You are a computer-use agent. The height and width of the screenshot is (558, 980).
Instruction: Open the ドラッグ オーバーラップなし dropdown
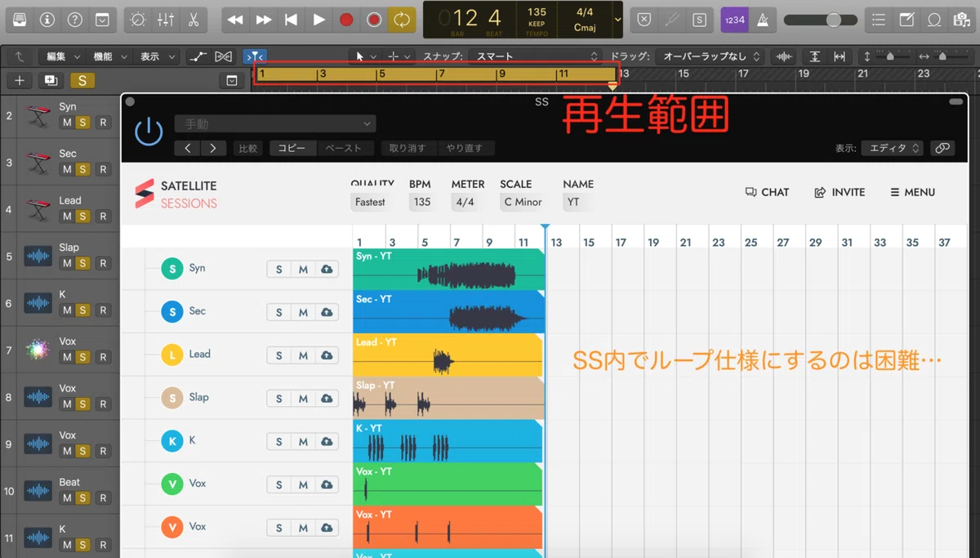tap(710, 56)
